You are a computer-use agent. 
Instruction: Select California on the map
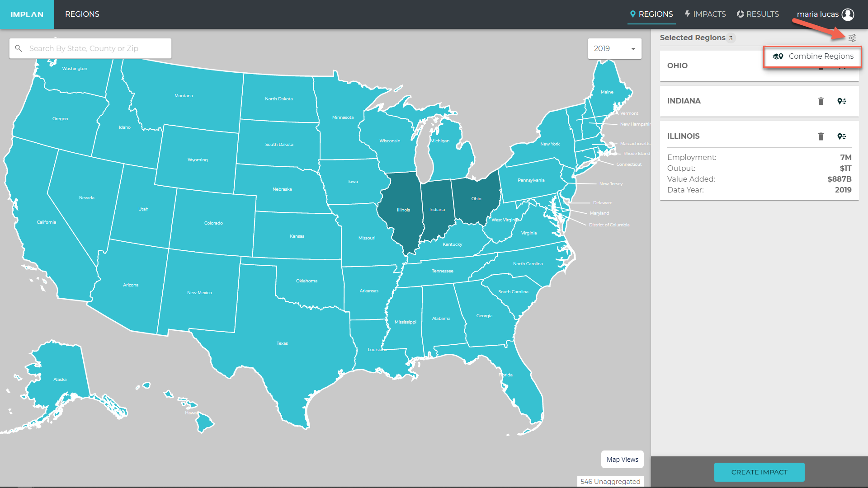[x=47, y=222]
